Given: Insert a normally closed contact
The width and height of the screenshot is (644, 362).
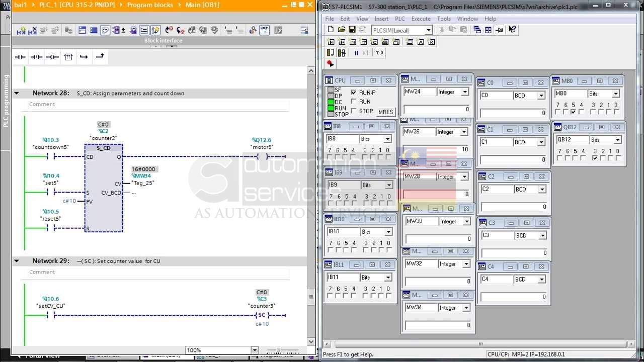Looking at the screenshot, I should (x=36, y=57).
